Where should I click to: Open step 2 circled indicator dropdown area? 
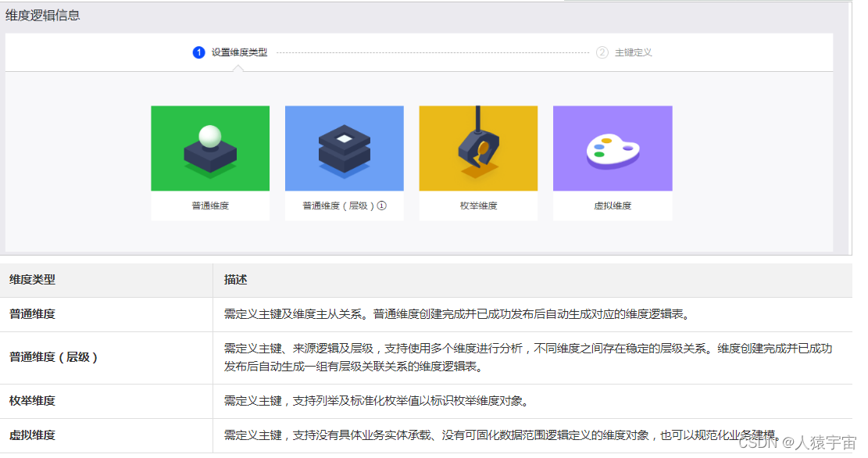[603, 52]
